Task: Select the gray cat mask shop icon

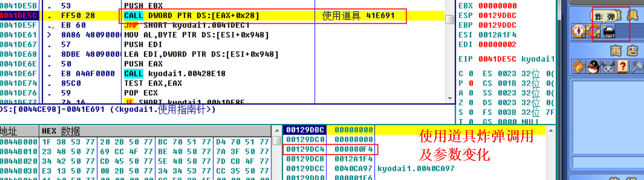Action: (x=608, y=67)
